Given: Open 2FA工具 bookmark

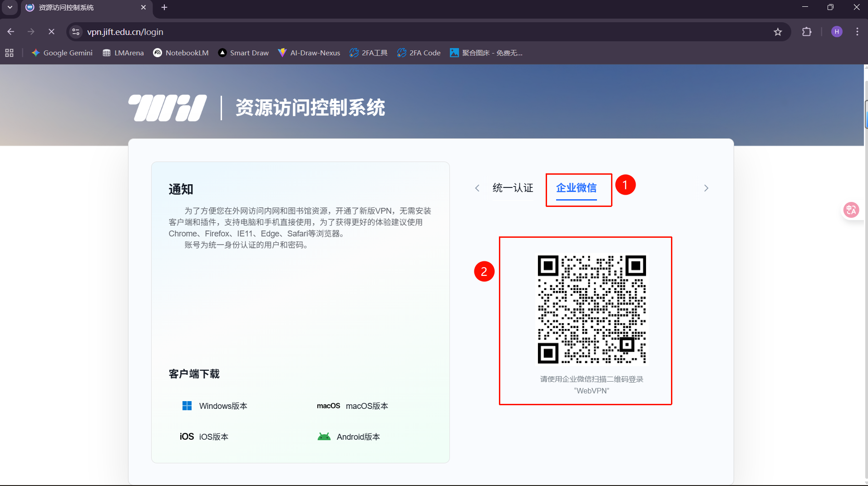Looking at the screenshot, I should click(x=368, y=53).
